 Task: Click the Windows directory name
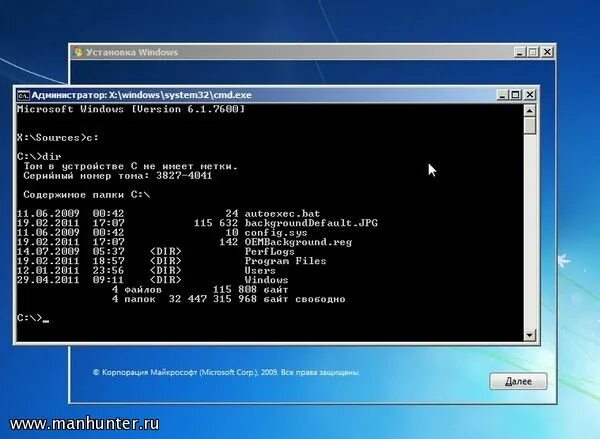[266, 280]
